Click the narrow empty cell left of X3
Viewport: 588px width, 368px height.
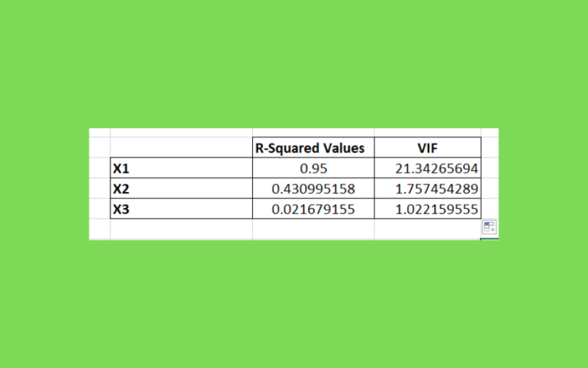click(100, 208)
